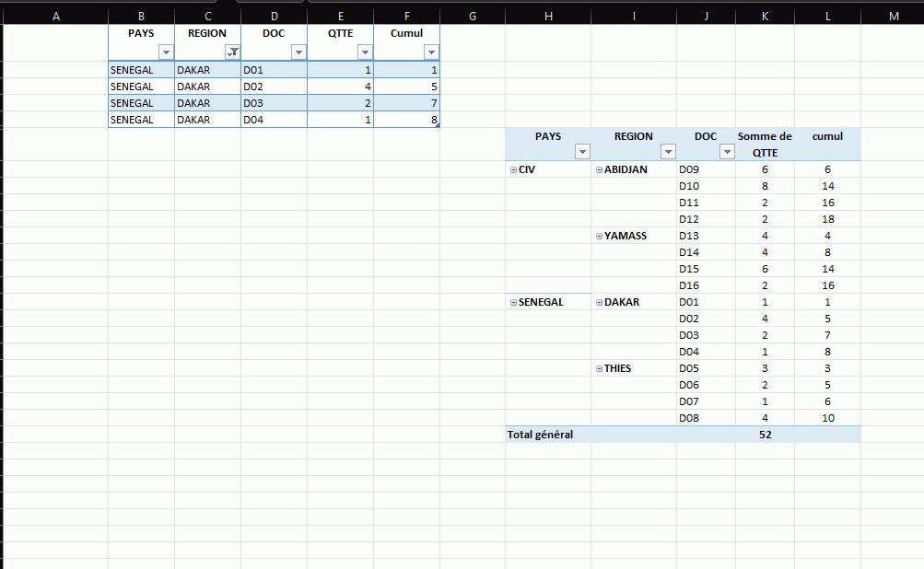The height and width of the screenshot is (569, 924).
Task: Collapse the YAMASS region group
Action: tap(599, 237)
